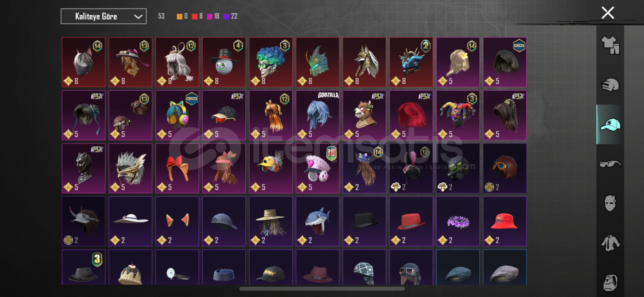Close the inventory with the X button
The height and width of the screenshot is (297, 644).
[608, 13]
